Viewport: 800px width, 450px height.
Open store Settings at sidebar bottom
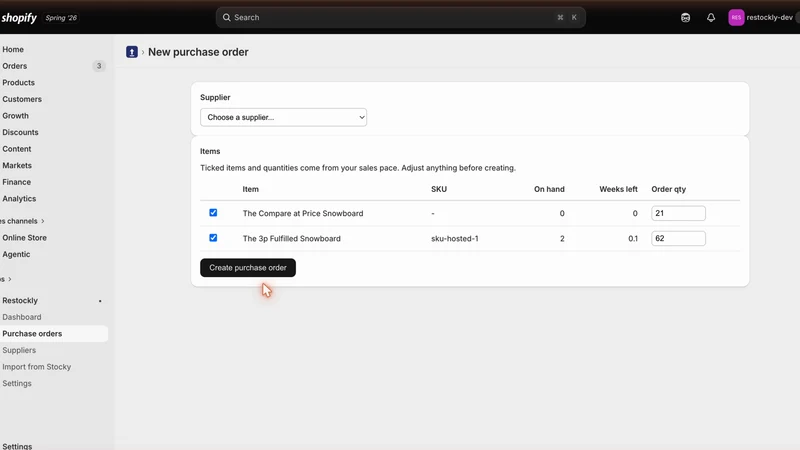click(x=17, y=446)
